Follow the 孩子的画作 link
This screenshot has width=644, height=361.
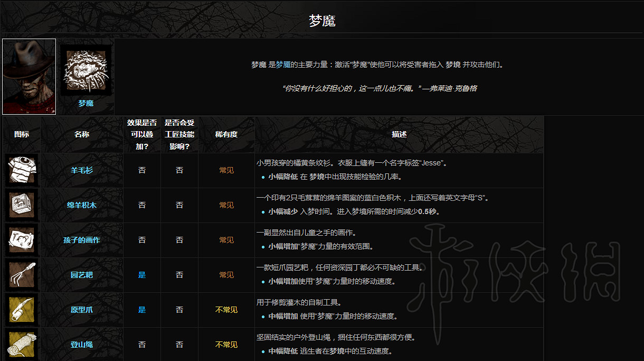coord(81,240)
